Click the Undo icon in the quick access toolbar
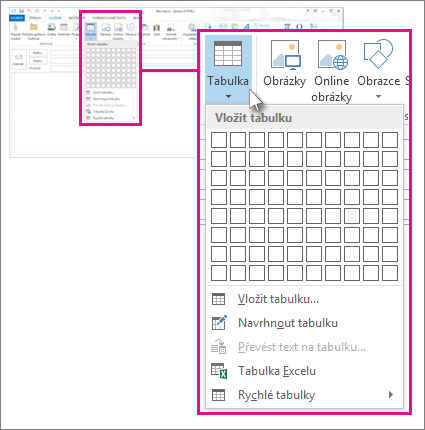Viewport: 425px width, 430px height. click(29, 11)
